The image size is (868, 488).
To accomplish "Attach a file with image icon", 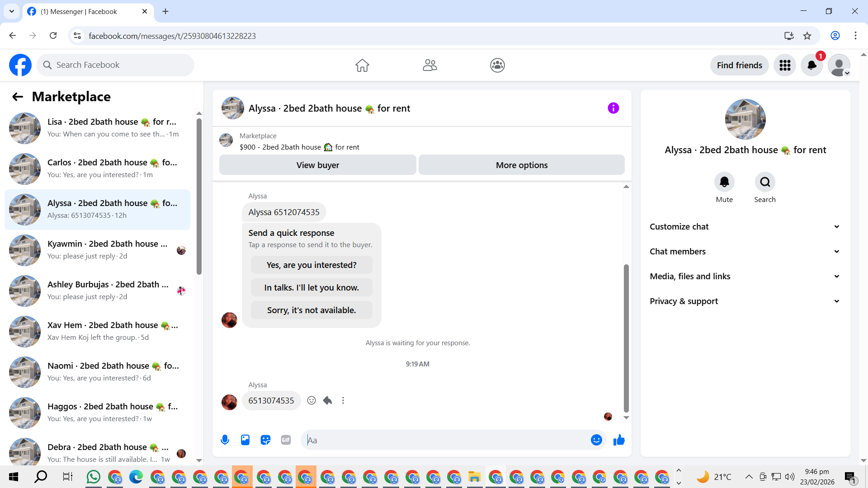I will pos(245,440).
